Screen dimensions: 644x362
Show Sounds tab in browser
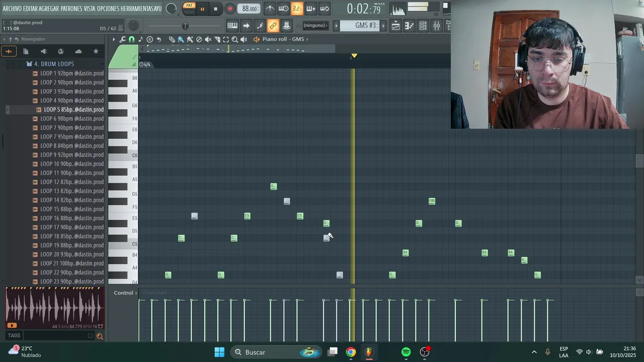(9, 51)
